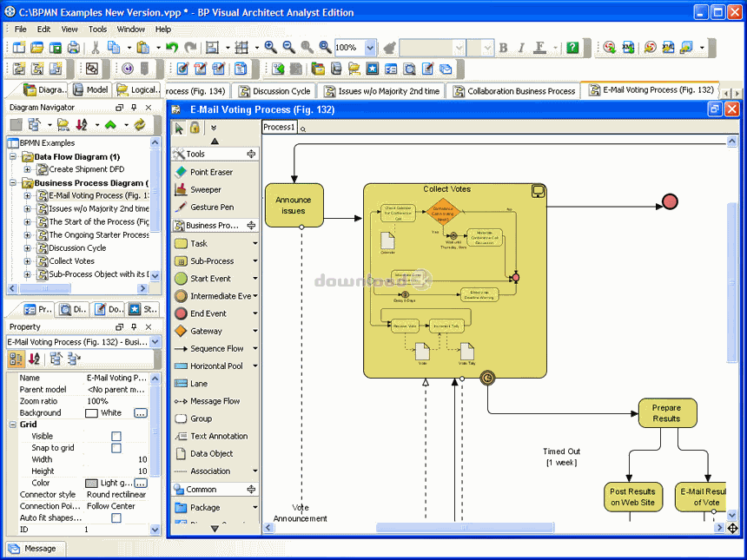Viewport: 747px width, 560px height.
Task: Select the Gesture Pen tool
Action: point(212,208)
